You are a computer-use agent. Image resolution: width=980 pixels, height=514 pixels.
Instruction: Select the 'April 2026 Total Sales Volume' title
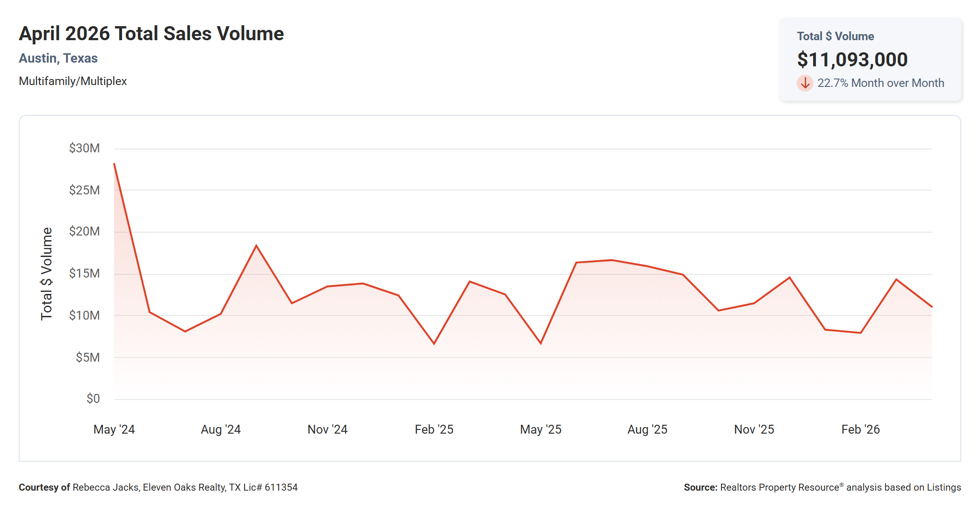(151, 34)
